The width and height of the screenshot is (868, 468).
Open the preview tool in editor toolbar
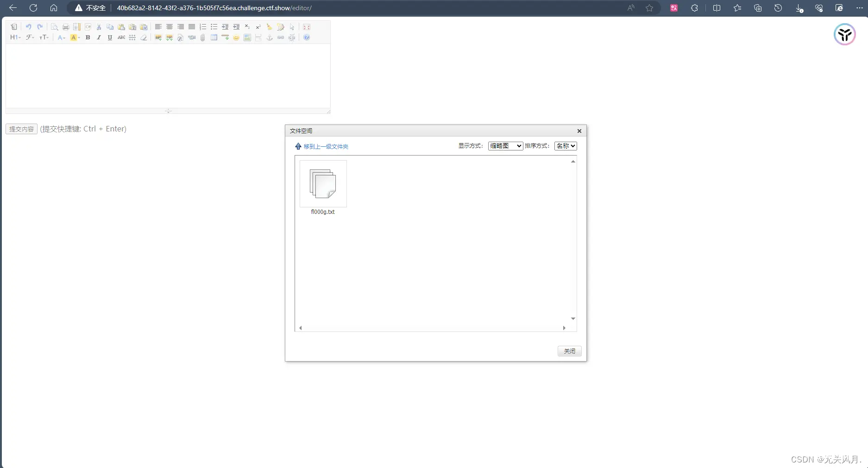point(54,27)
